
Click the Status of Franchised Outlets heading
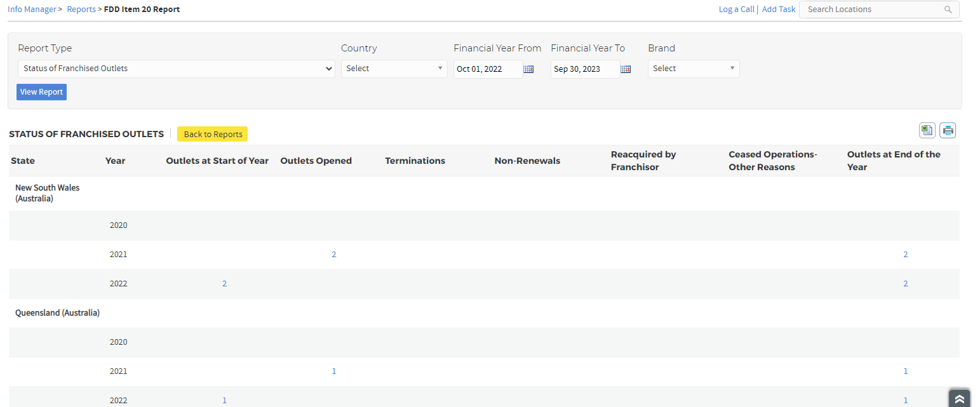point(86,134)
